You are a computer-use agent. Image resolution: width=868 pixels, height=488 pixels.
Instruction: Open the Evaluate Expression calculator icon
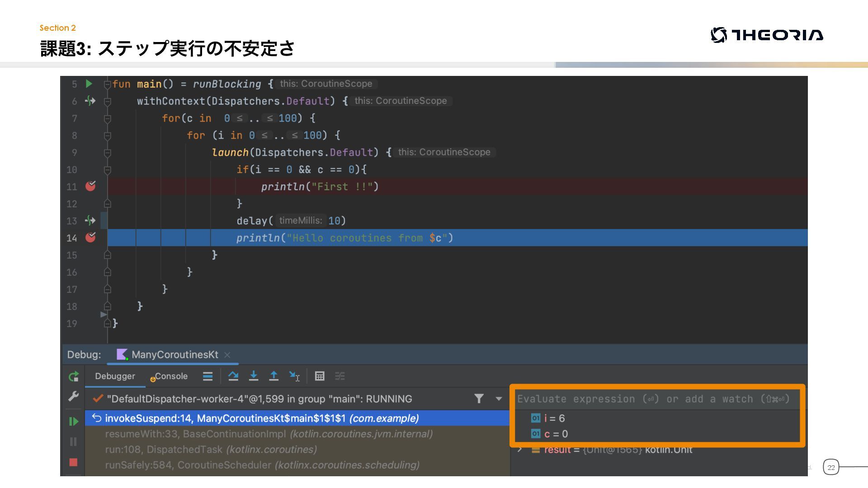[x=320, y=376]
